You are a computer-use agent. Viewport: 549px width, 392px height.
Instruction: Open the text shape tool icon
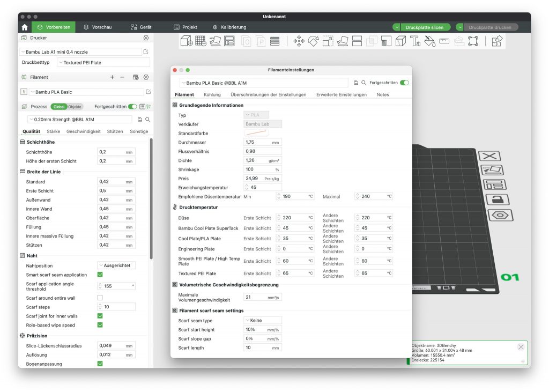coord(415,41)
